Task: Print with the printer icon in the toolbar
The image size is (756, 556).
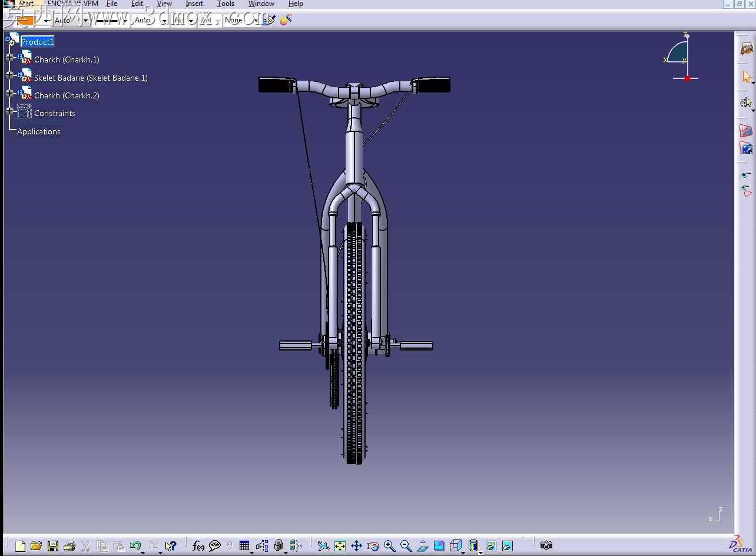Action: point(69,546)
